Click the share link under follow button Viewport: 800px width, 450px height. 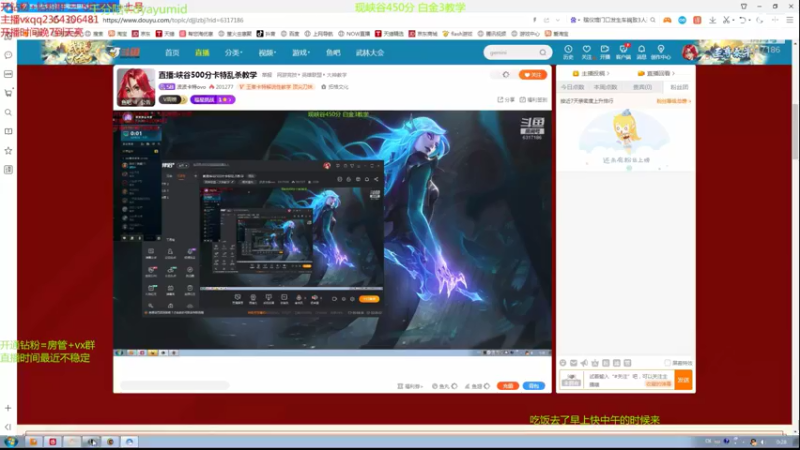[506, 99]
